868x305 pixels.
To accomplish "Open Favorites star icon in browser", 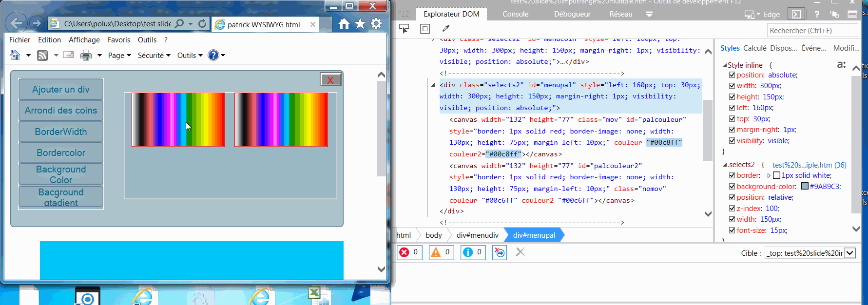I will click(x=360, y=24).
